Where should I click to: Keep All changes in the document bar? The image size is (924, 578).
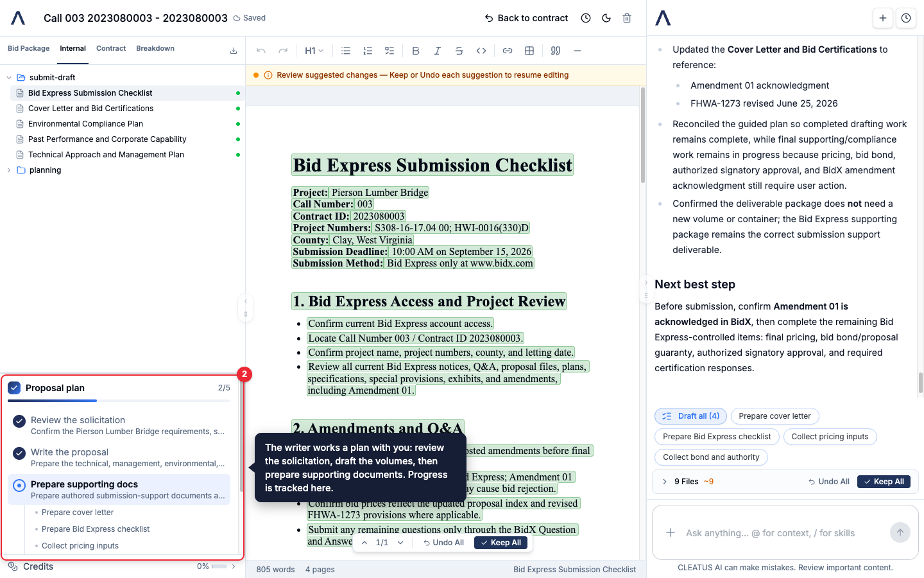pos(501,543)
